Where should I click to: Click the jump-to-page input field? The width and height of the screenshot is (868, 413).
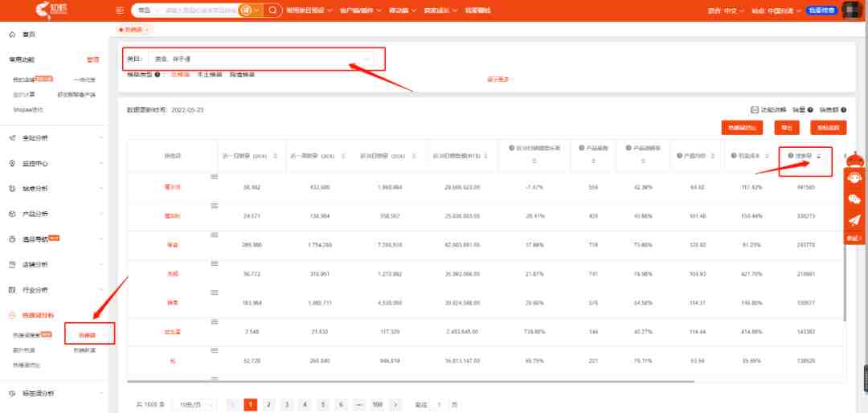pos(439,405)
